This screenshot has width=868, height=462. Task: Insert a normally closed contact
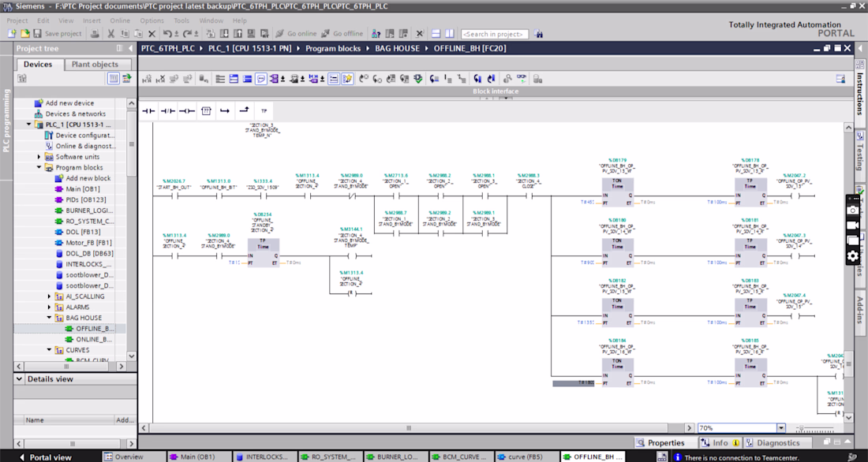pyautogui.click(x=168, y=111)
